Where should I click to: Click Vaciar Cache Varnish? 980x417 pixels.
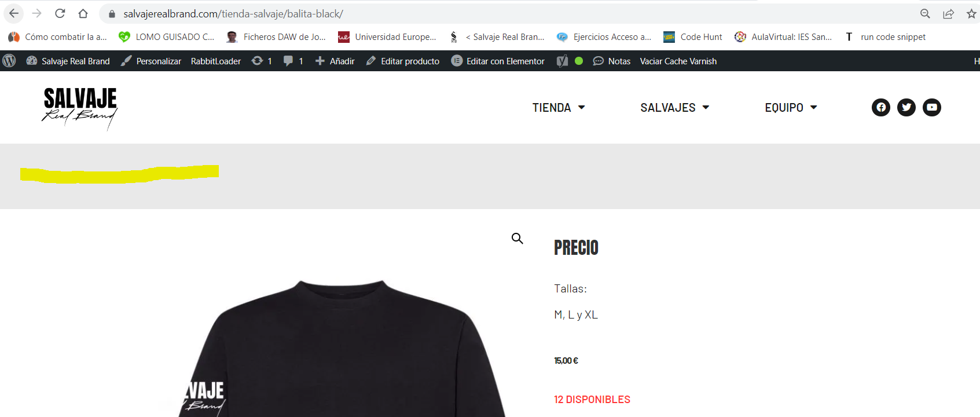[x=678, y=61]
